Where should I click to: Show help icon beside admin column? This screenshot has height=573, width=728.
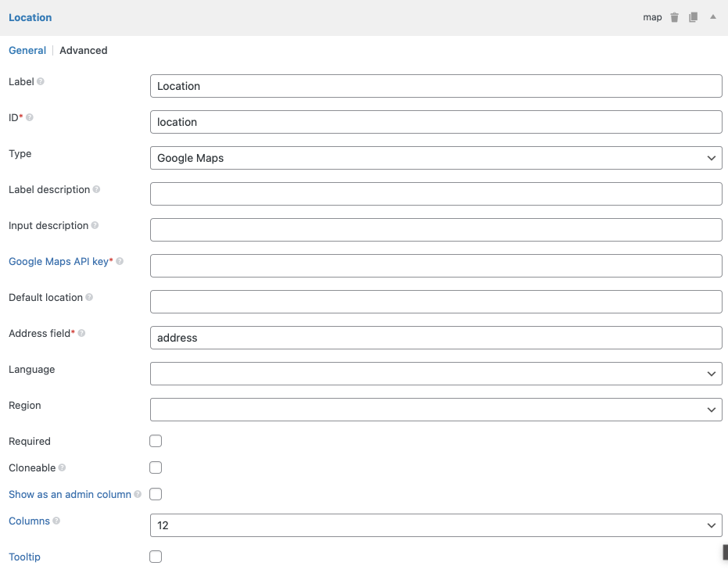pyautogui.click(x=138, y=494)
